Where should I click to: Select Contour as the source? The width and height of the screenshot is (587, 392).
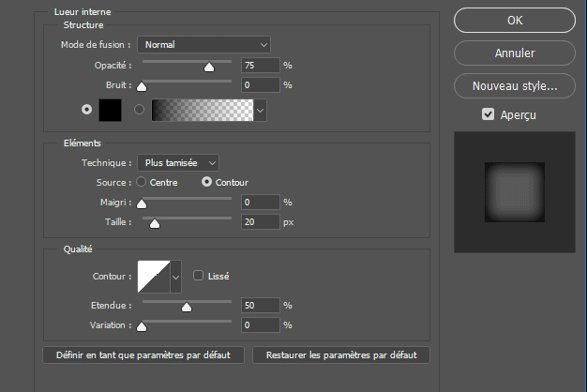point(207,182)
